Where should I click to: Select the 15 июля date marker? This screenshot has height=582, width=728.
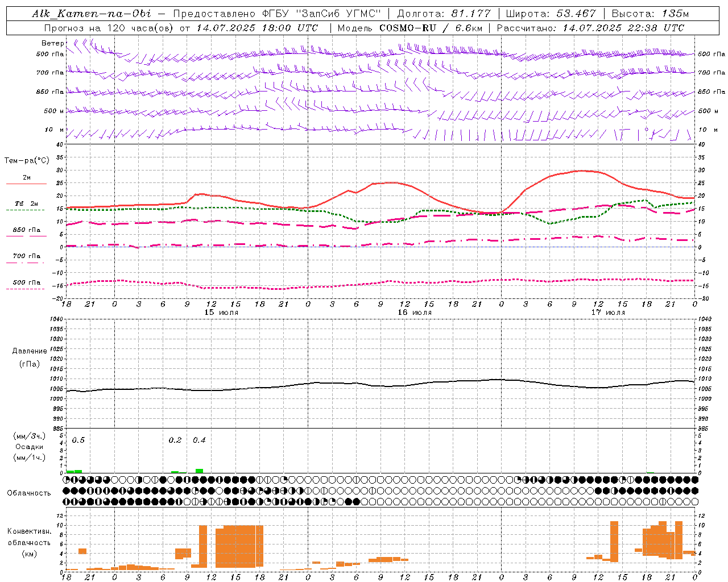[x=222, y=313]
